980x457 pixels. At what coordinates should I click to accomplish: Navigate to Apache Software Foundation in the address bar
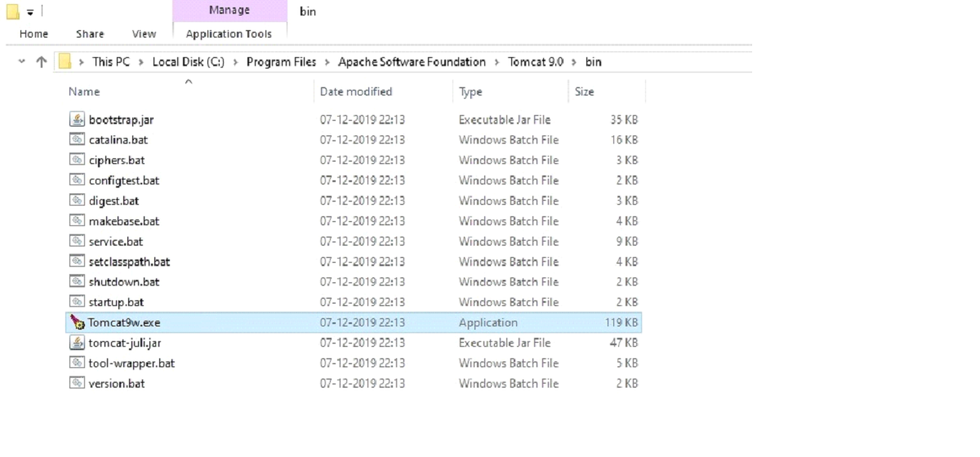412,62
